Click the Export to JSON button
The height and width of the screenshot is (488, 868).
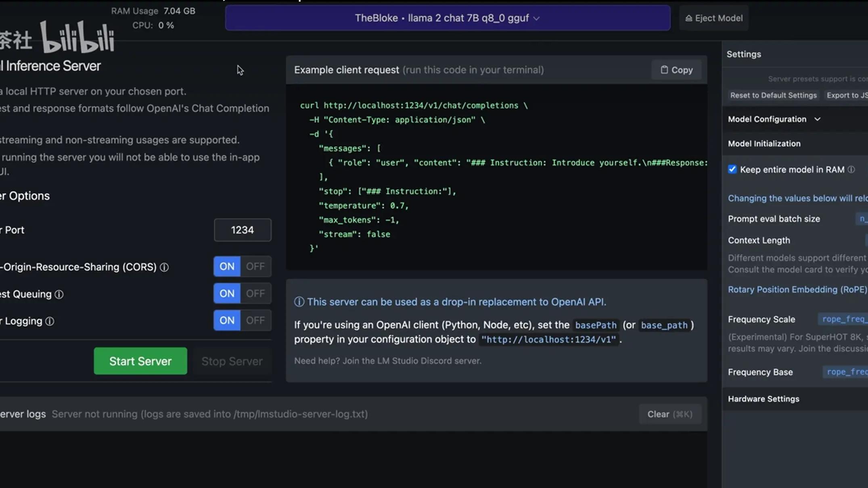pyautogui.click(x=846, y=96)
